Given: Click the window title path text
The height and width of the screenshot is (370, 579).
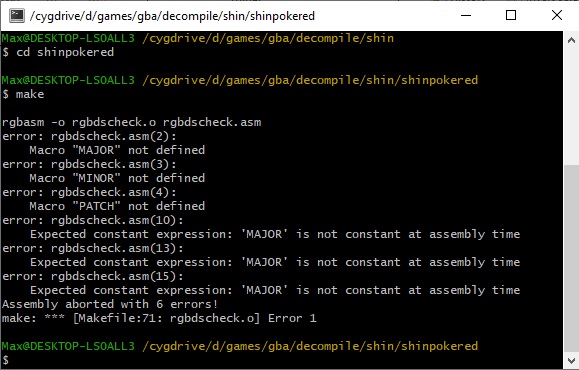Looking at the screenshot, I should click(172, 16).
